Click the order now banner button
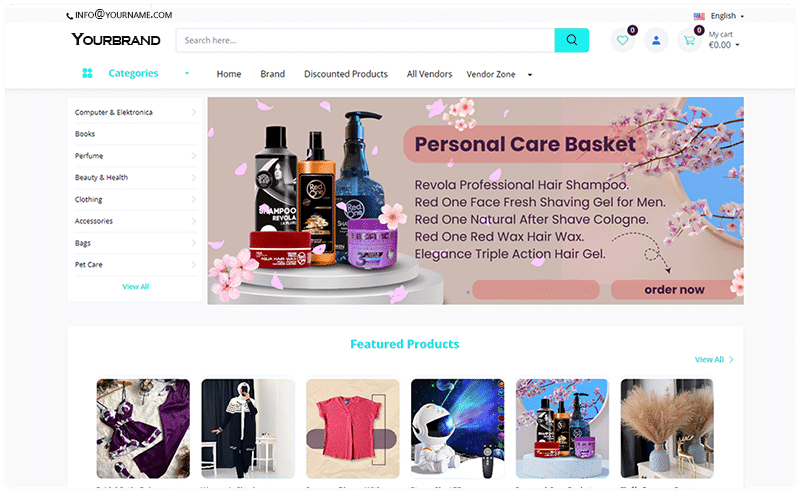The height and width of the screenshot is (492, 800). pyautogui.click(x=674, y=289)
